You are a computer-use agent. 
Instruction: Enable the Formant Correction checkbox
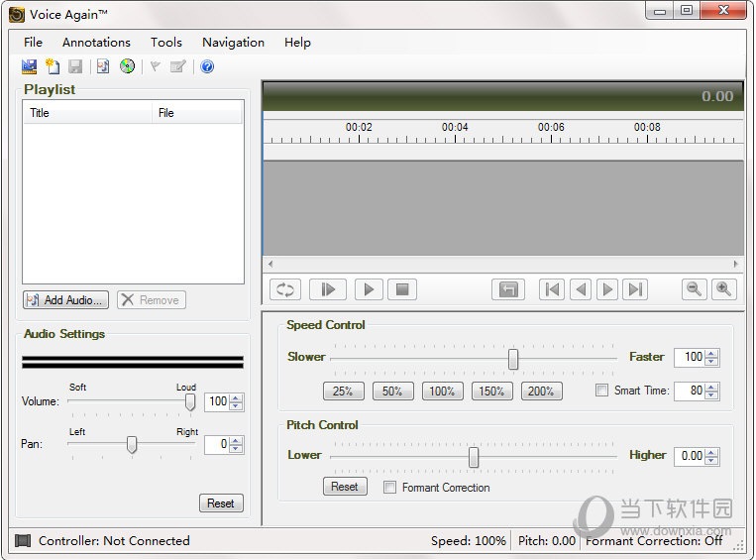[389, 488]
